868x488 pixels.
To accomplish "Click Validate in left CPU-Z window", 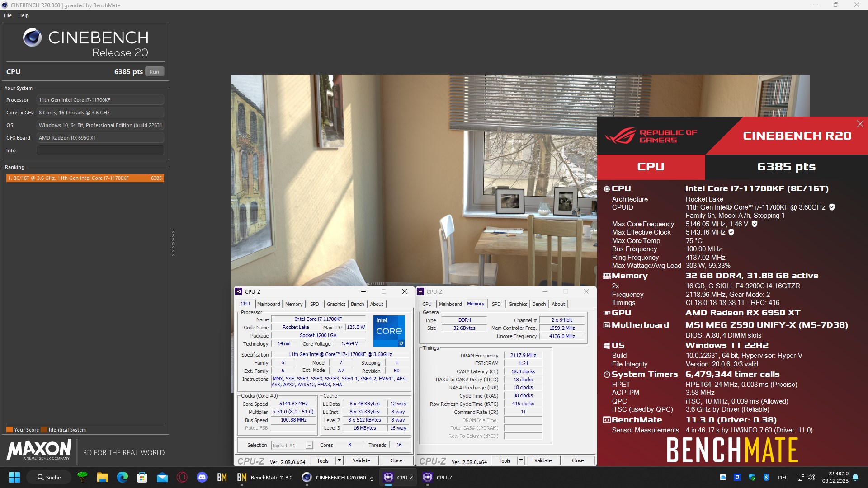I will (361, 460).
